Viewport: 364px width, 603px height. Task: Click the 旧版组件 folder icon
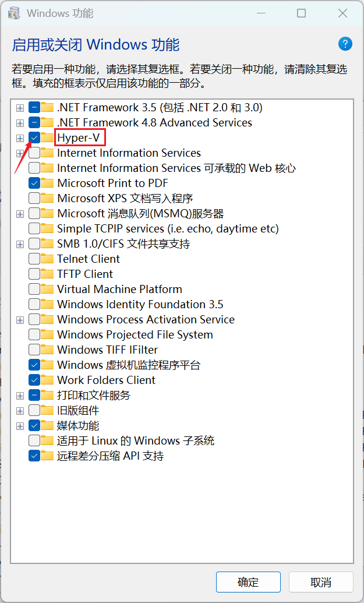pyautogui.click(x=47, y=410)
